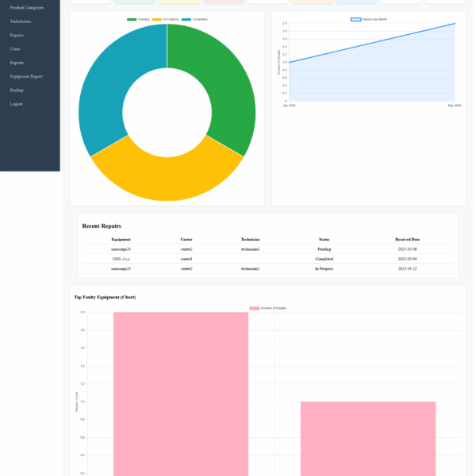Click the yellow In Progress doughnut segment
476x476 pixels.
[x=167, y=179]
